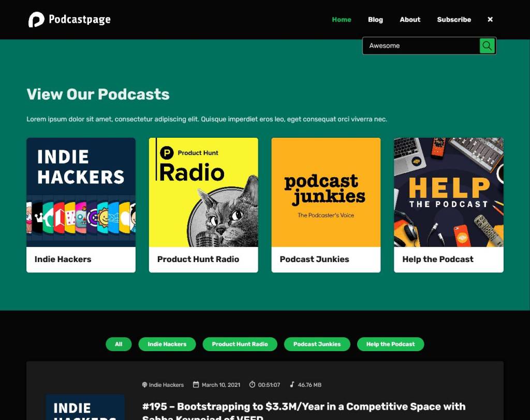Click the green magnifier search icon
This screenshot has height=420, width=530.
(x=487, y=46)
